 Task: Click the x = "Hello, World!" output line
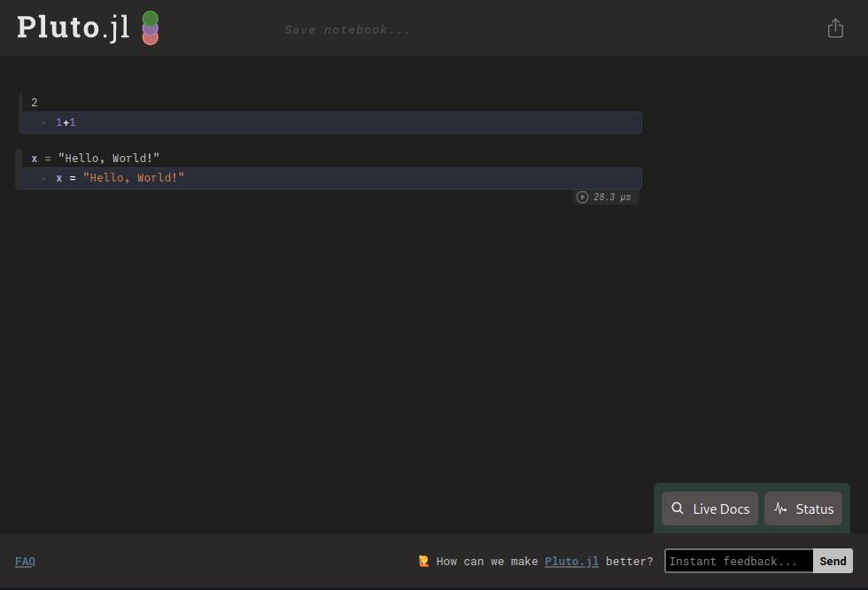point(96,158)
